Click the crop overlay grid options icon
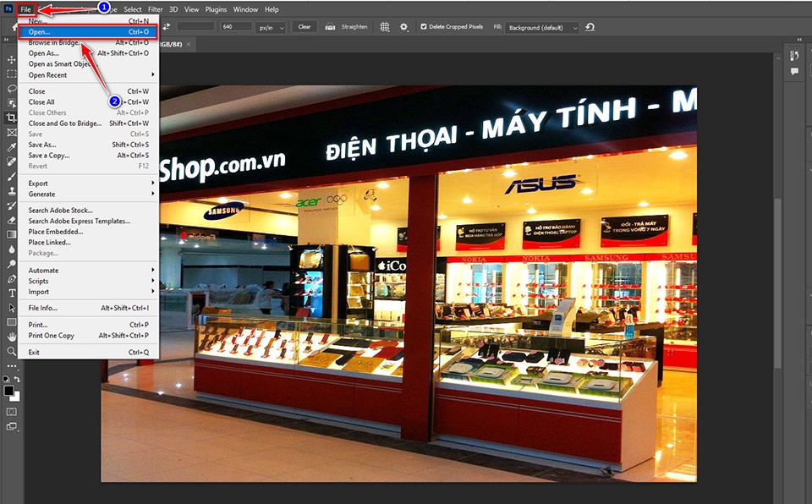The height and width of the screenshot is (504, 812). click(x=385, y=27)
